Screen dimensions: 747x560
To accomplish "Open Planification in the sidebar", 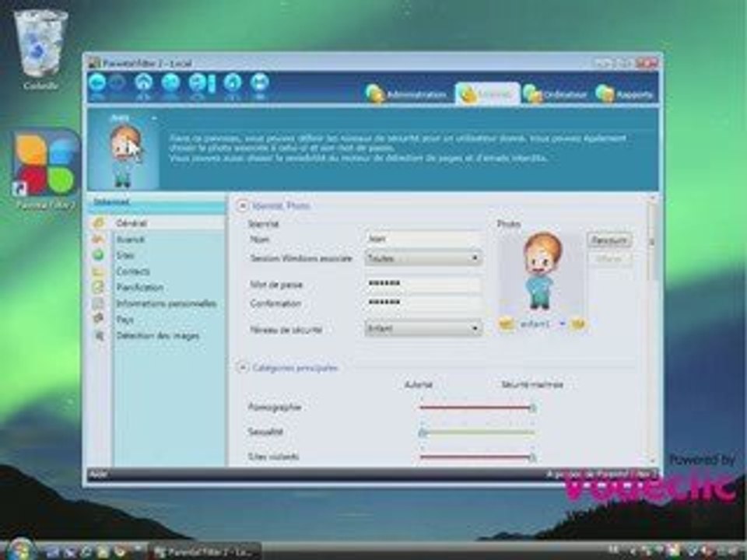I will [x=140, y=288].
